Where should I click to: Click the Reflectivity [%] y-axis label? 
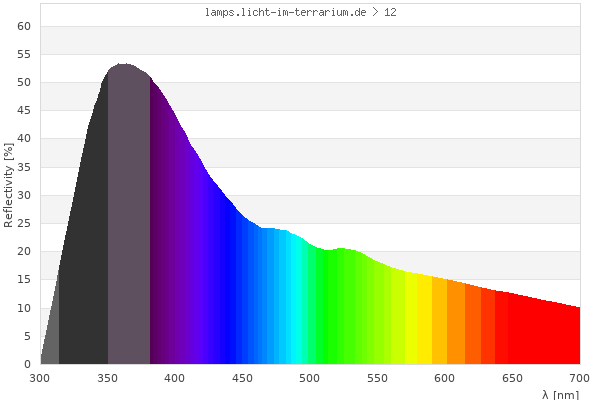[9, 185]
